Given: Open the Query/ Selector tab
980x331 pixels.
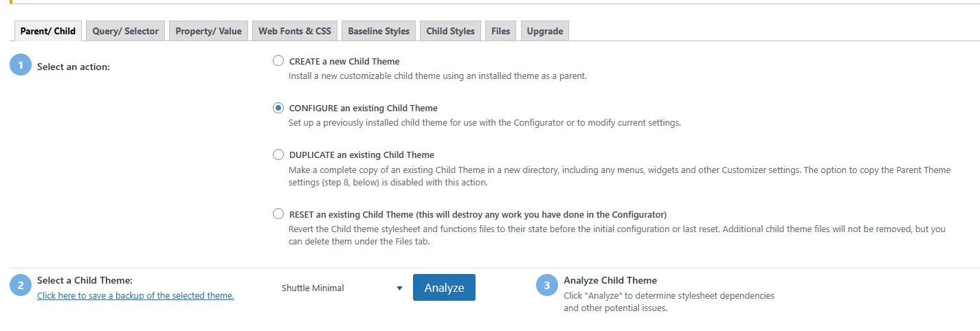Looking at the screenshot, I should pyautogui.click(x=126, y=31).
